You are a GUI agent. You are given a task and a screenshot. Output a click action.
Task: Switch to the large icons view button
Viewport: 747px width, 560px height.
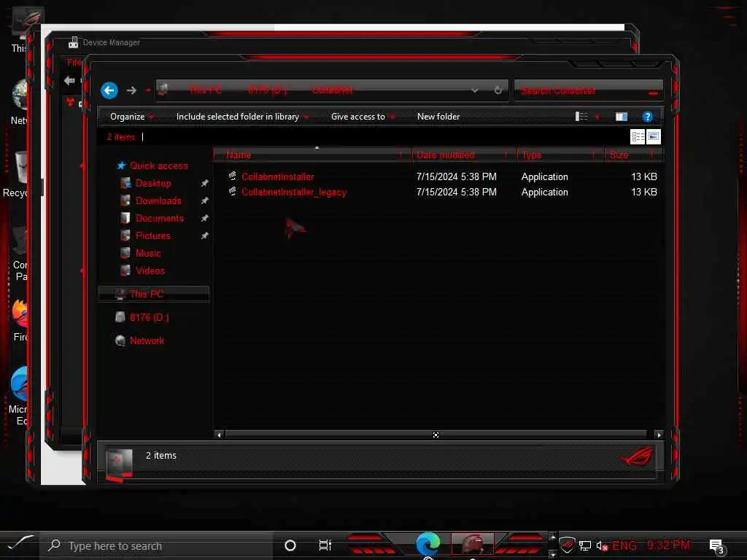point(654,136)
